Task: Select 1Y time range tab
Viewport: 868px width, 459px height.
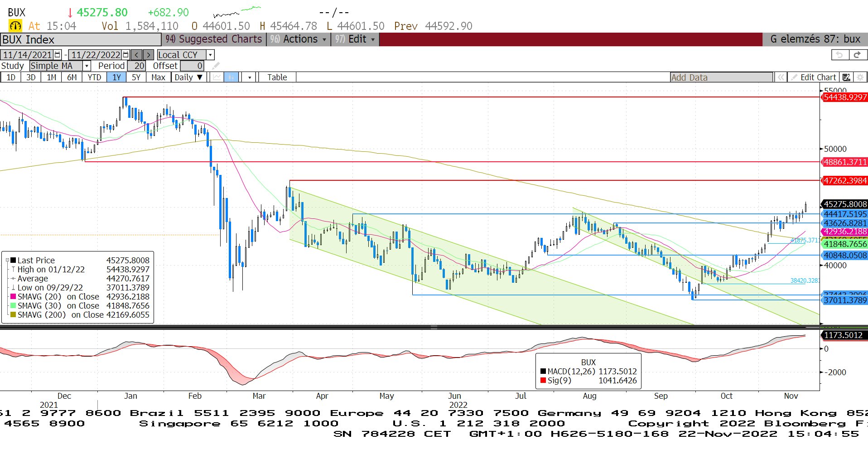Action: 116,77
